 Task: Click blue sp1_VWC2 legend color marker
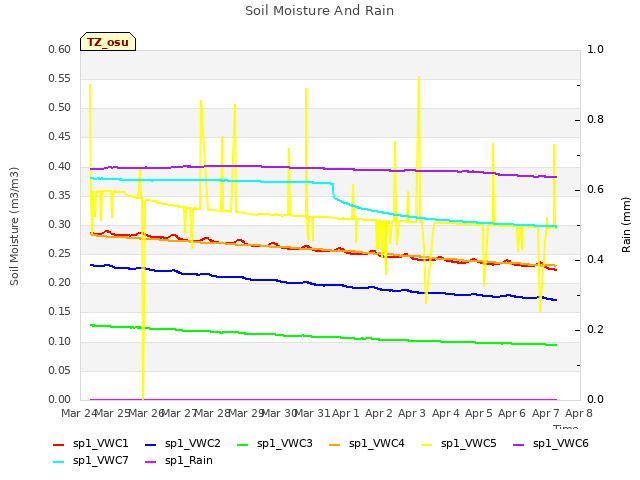(151, 445)
